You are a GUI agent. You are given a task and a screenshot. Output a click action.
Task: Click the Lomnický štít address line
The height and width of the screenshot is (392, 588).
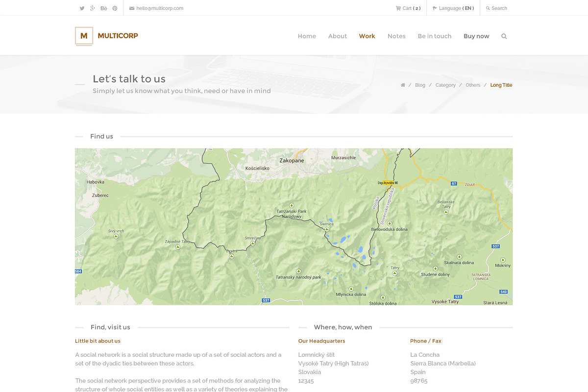pos(317,355)
